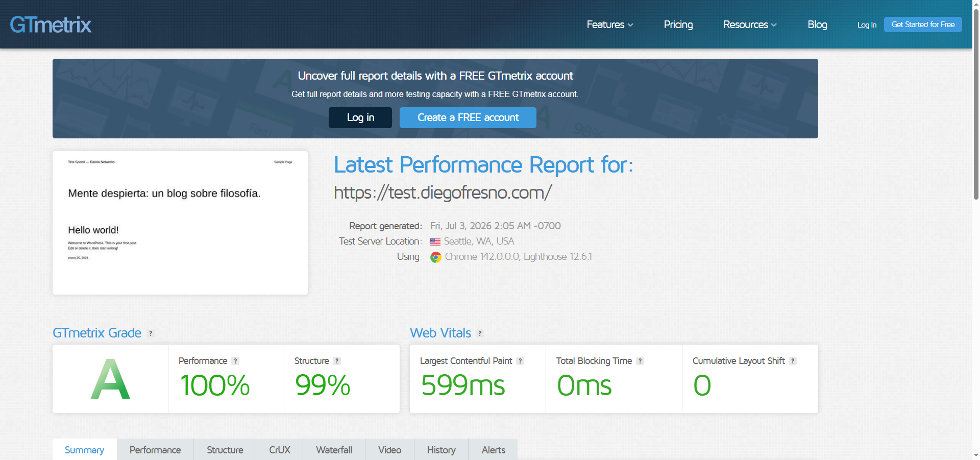Go to the Blog
Screen dimensions: 980x460
pyautogui.click(x=817, y=25)
